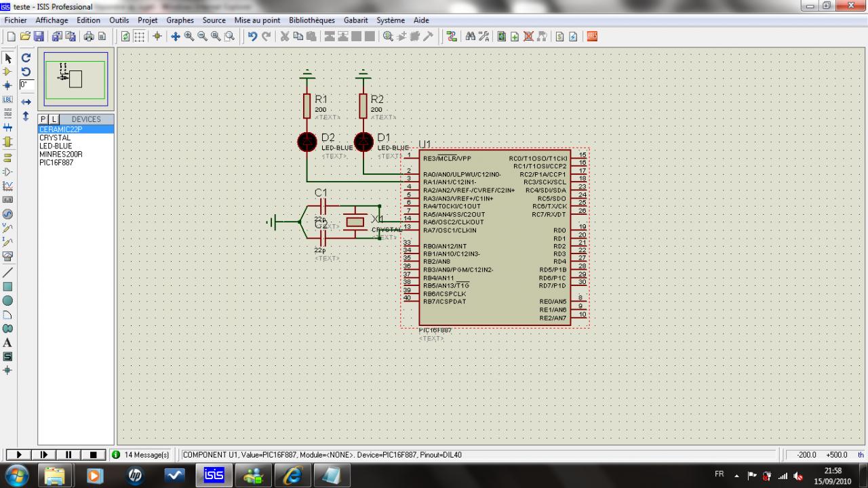Flip selection vertically

tap(26, 116)
